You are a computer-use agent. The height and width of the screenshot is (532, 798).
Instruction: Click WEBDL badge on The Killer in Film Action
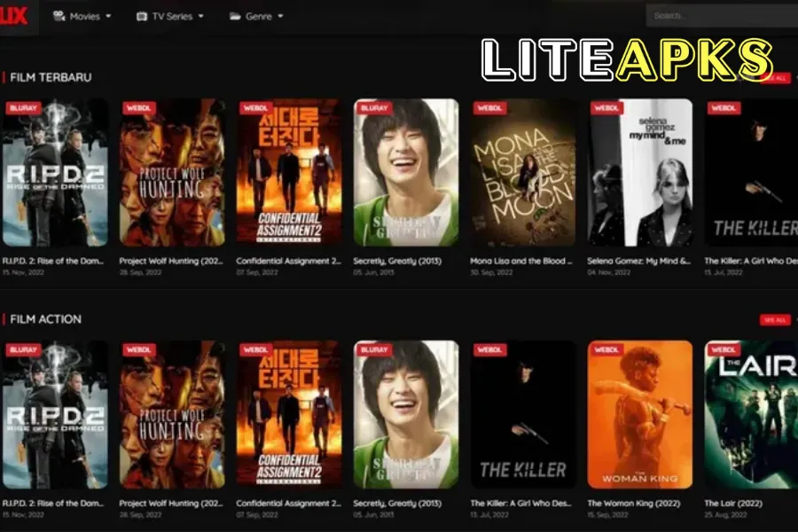tap(490, 349)
